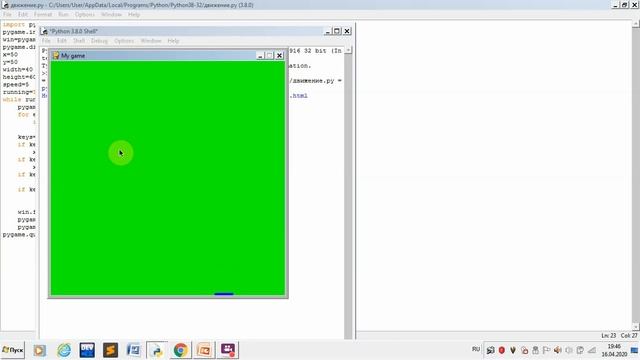Screen dimensions: 640x360
Task: Open Help menu in the Python Shell window
Action: (x=173, y=41)
